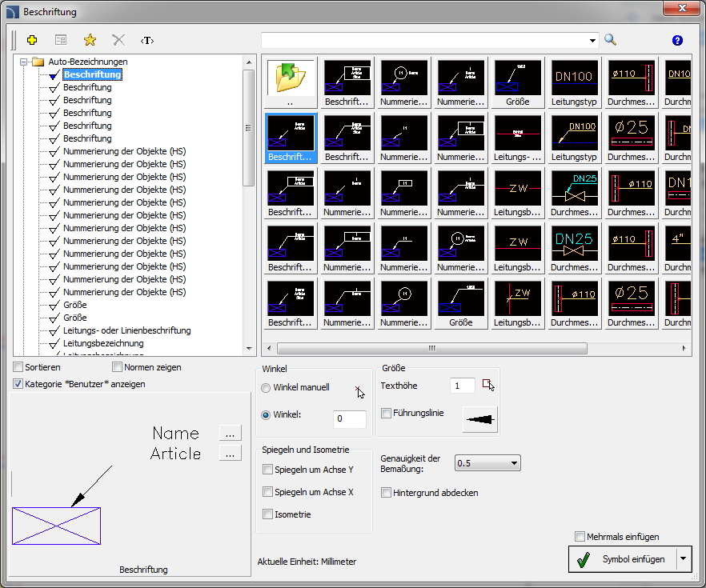This screenshot has width=706, height=588.
Task: Select first Größe item in tree
Action: [x=74, y=305]
